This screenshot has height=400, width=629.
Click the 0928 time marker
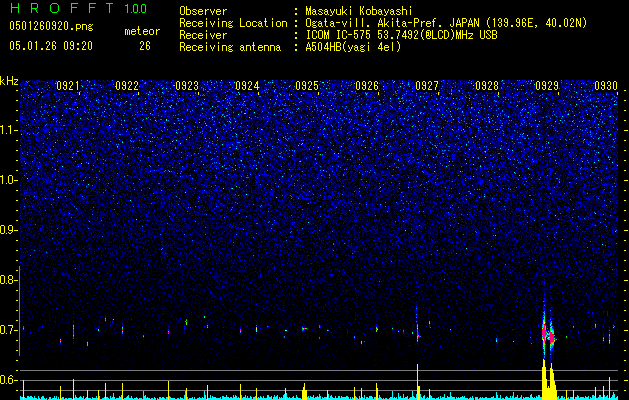click(487, 85)
